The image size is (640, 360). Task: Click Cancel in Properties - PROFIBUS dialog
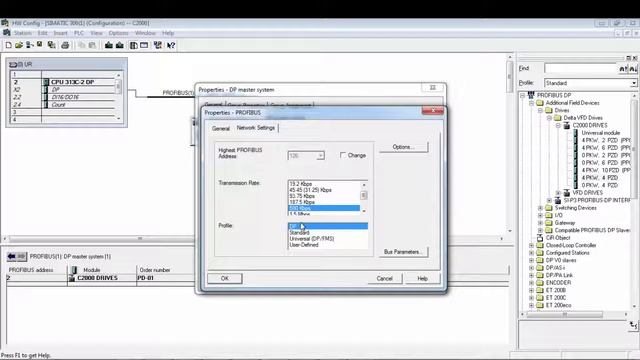[384, 278]
